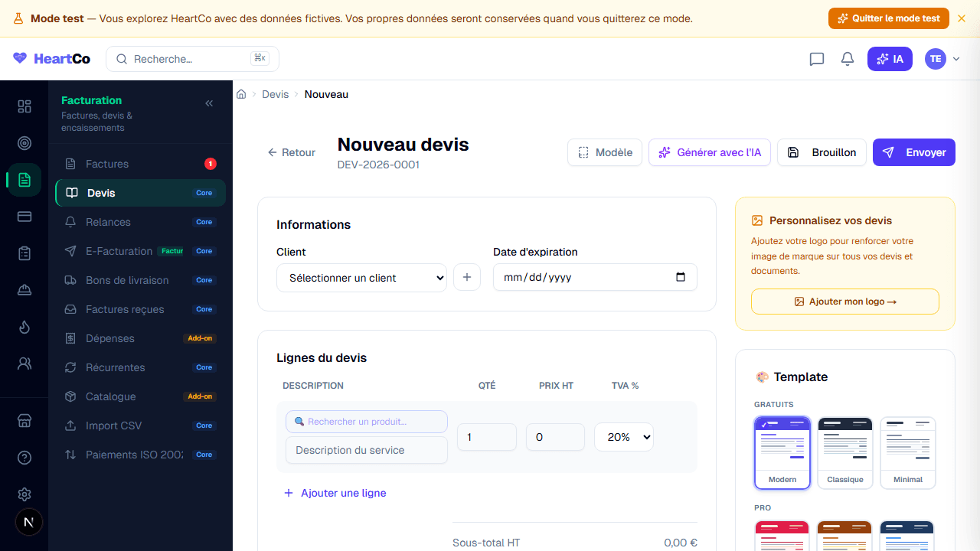This screenshot has height=551, width=980.
Task: Open the help question mark icon
Action: [x=24, y=457]
